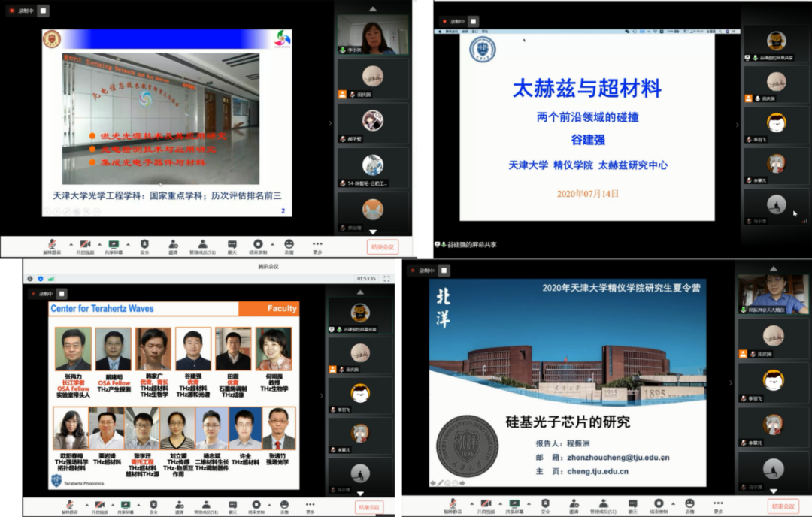812x517 pixels.
Task: Expand share-screen options arrow in top-left window
Action: tap(128, 244)
